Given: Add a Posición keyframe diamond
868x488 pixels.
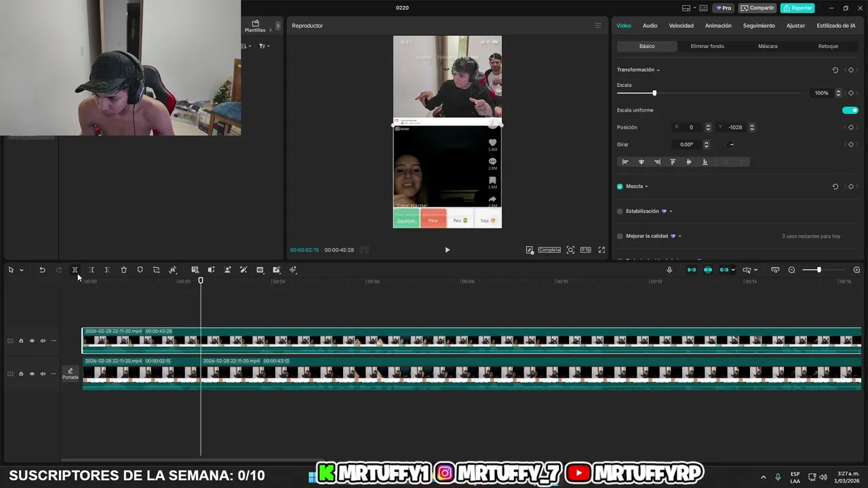Looking at the screenshot, I should pos(851,127).
